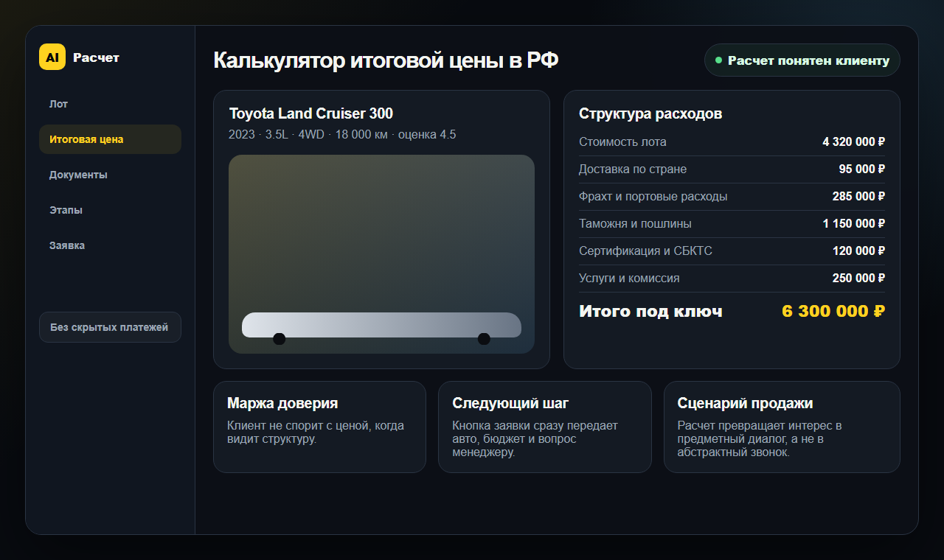Open the Сценарий продажи card

tap(782, 427)
